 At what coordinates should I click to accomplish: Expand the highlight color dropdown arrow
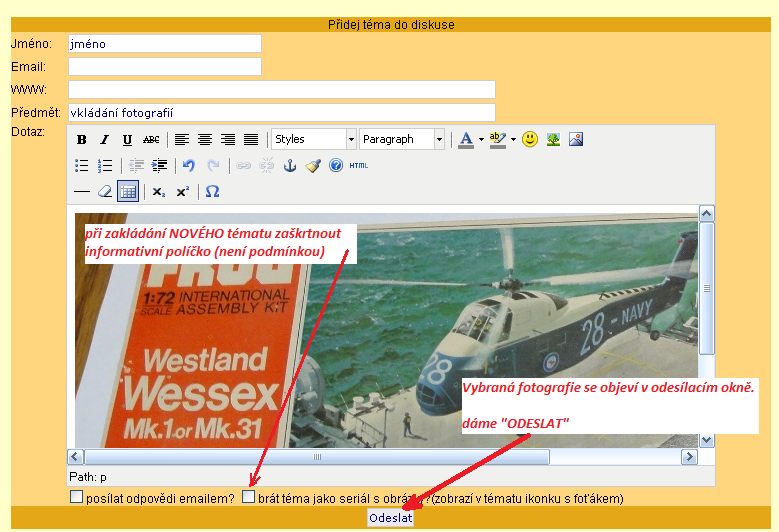[x=513, y=140]
